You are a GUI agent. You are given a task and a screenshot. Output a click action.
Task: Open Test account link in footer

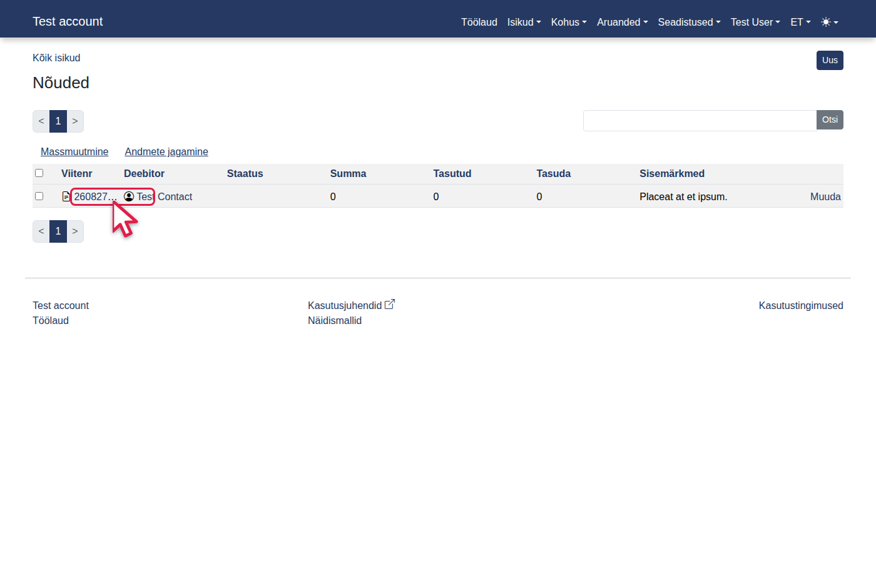(x=61, y=305)
